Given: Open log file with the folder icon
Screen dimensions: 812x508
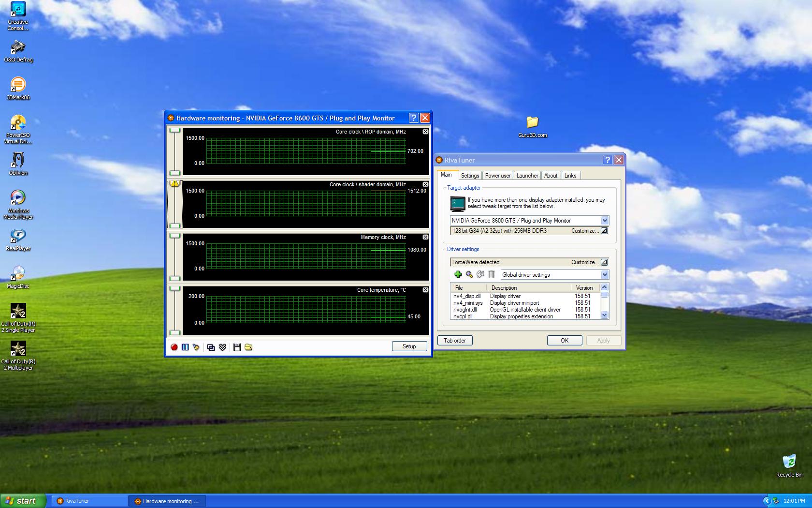Looking at the screenshot, I should (x=248, y=347).
